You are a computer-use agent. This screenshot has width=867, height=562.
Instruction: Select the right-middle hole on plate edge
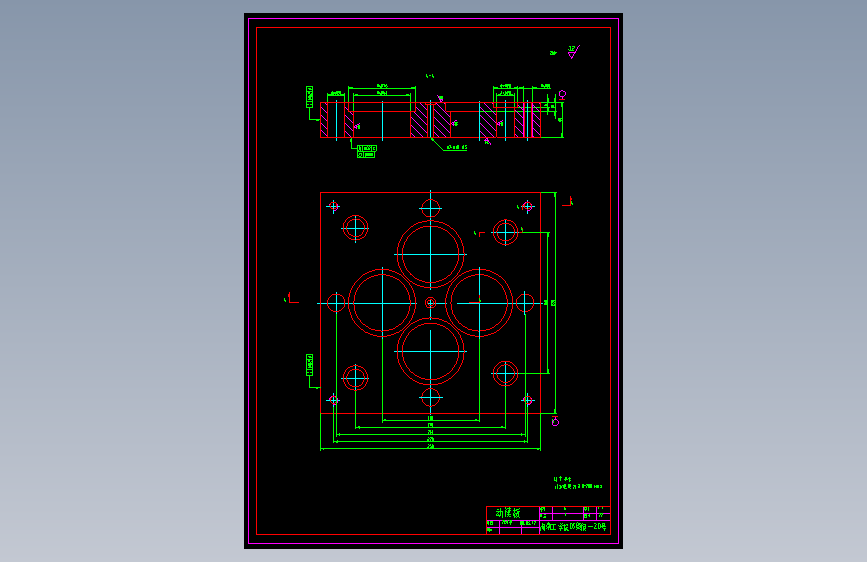pyautogui.click(x=525, y=303)
